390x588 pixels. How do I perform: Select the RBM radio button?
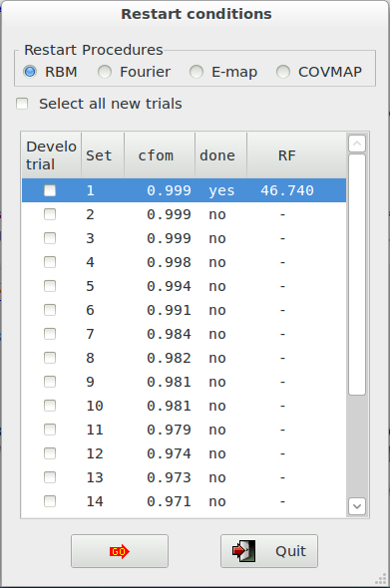pyautogui.click(x=30, y=72)
